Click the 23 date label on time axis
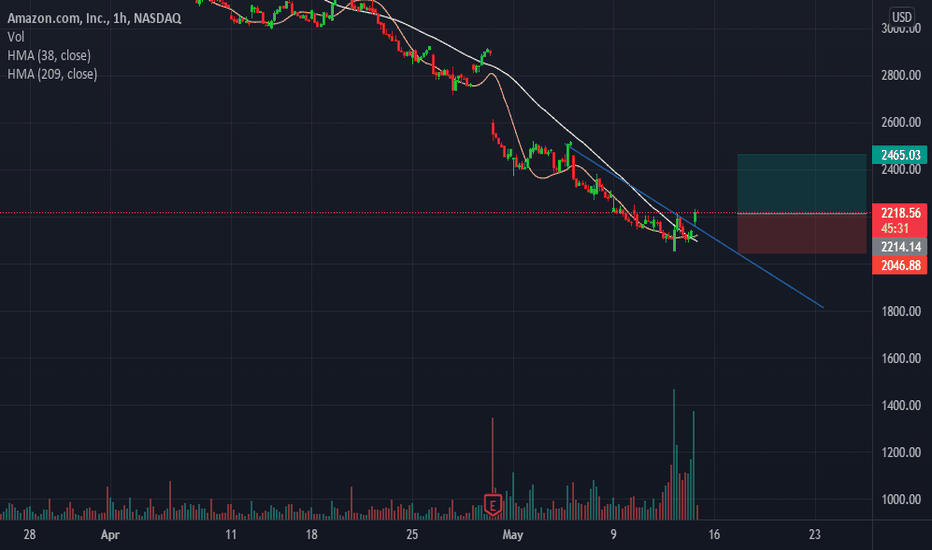Screen dimensions: 932x550 (x=814, y=535)
